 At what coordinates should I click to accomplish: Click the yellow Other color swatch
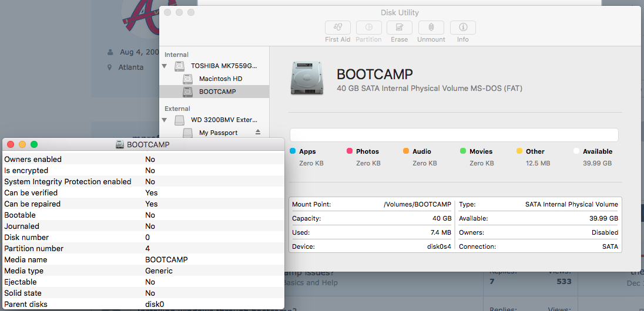tap(519, 151)
